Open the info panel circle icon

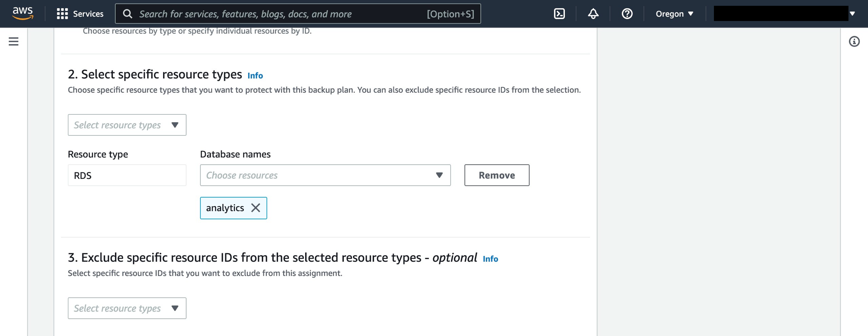click(854, 41)
